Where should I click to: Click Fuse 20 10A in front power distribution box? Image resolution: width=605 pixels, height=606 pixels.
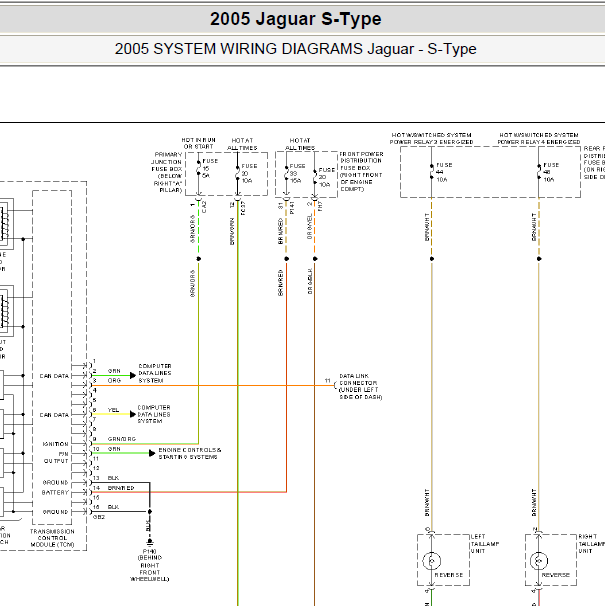(315, 177)
